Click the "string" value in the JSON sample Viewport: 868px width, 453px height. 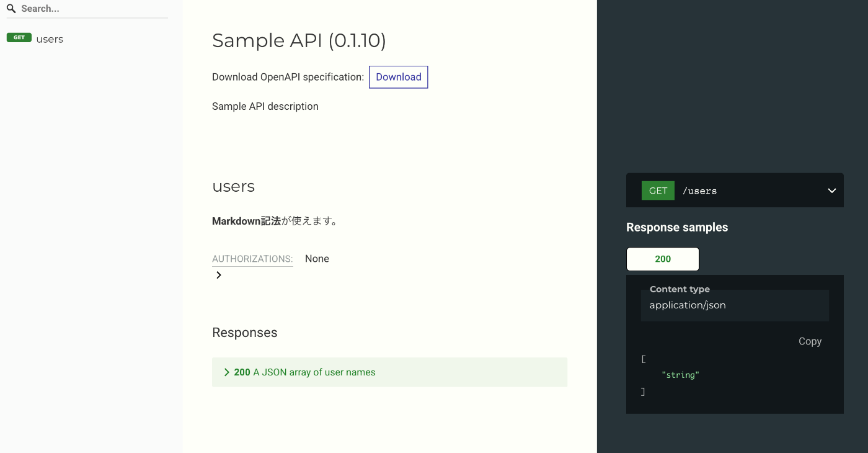680,375
